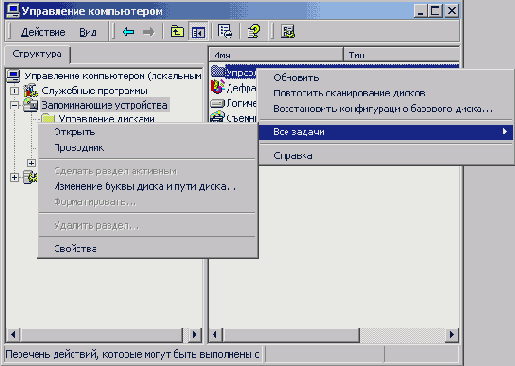This screenshot has height=366, width=515.
Task: Click the Съемные ЗУ list icon
Action: coord(218,117)
